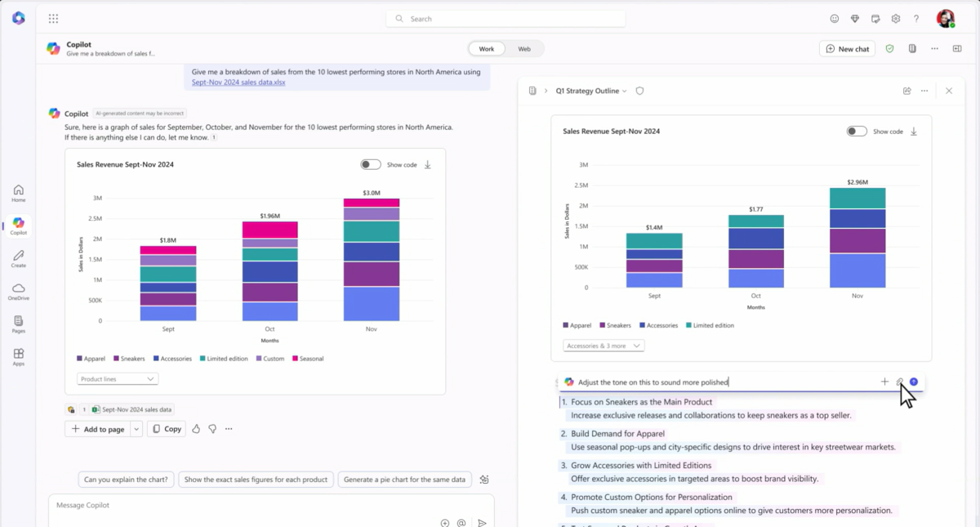Open the Accessories & 3 more dropdown
The height and width of the screenshot is (527, 980).
pyautogui.click(x=604, y=346)
